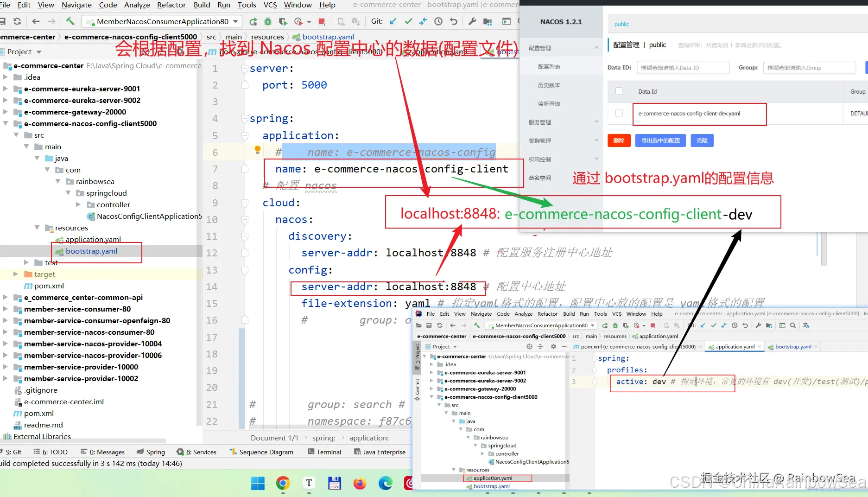The image size is (868, 497).
Task: Click the Build hammer icon in main toolbar
Action: 70,21
